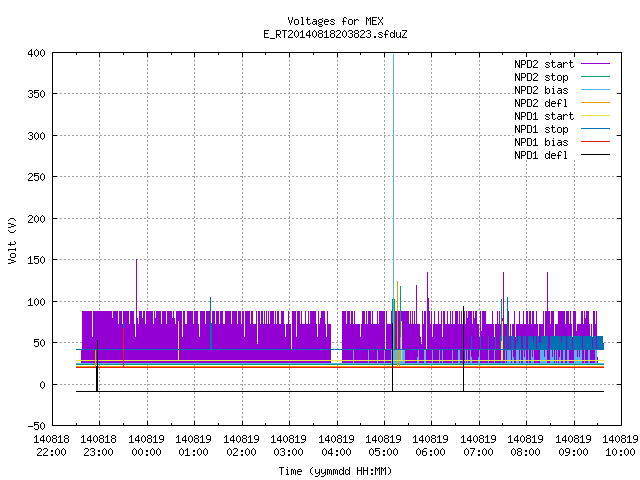Click the Volt (V) y-axis label

coord(12,240)
